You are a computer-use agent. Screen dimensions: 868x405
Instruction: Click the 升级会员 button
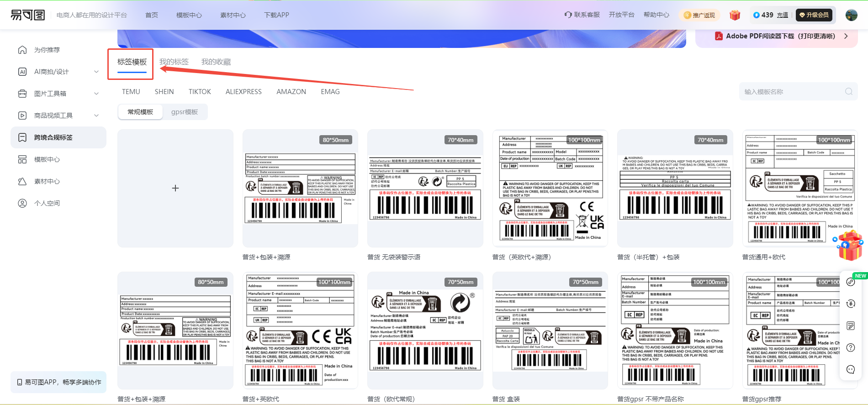[x=814, y=15]
